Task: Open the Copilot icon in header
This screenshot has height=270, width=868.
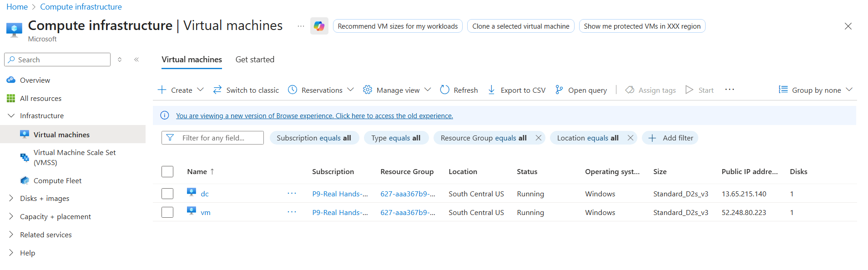Action: [319, 26]
